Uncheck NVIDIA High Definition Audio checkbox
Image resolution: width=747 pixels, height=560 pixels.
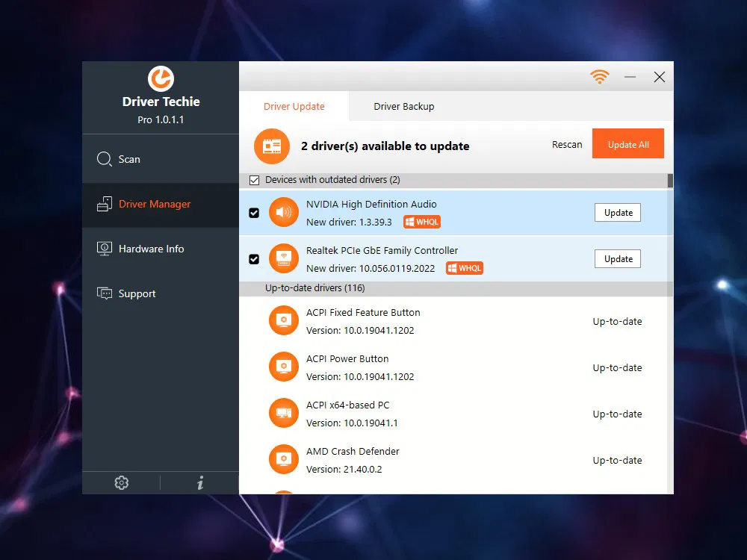[x=254, y=213]
